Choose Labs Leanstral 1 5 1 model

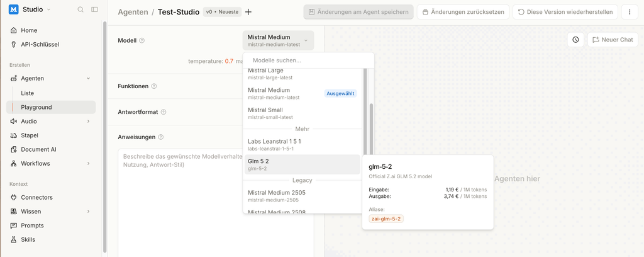(303, 144)
